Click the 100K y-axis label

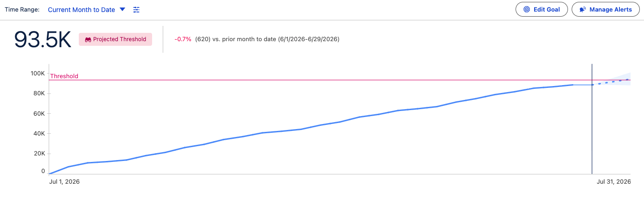click(38, 74)
